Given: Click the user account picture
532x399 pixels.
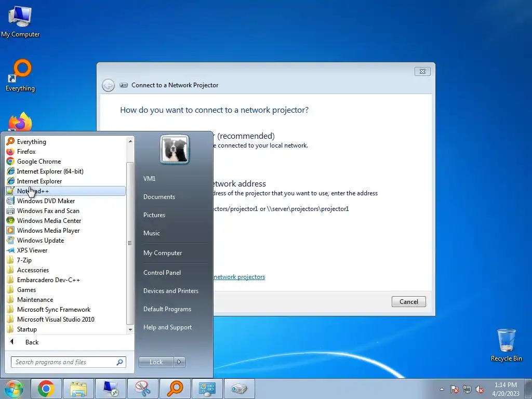Looking at the screenshot, I should (175, 149).
